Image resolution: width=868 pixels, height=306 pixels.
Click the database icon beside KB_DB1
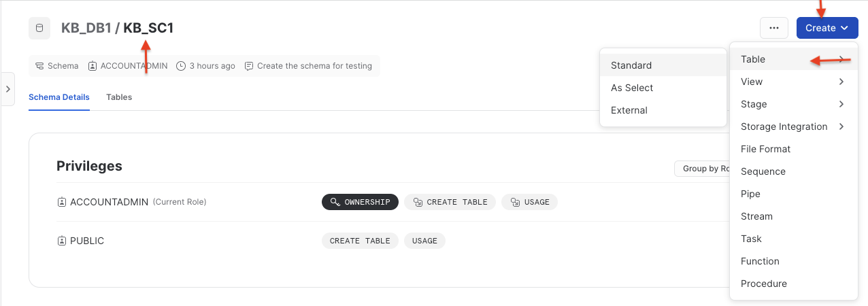[39, 29]
